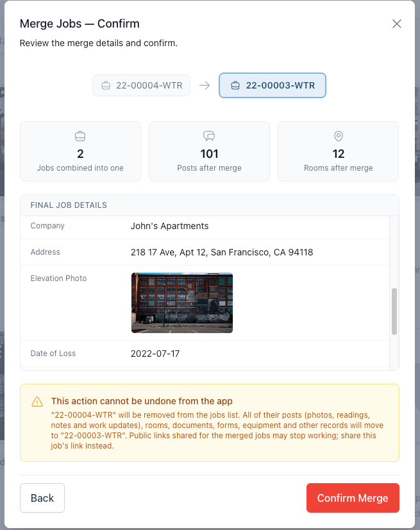Click 'Review the merge details and confirm.' subtitle
420x530 pixels.
(99, 43)
